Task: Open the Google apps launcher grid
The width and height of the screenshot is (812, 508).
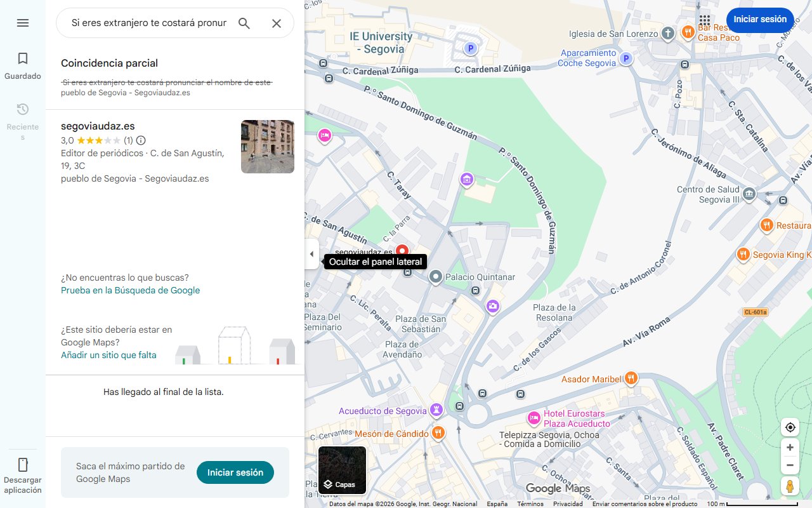Action: pyautogui.click(x=704, y=20)
